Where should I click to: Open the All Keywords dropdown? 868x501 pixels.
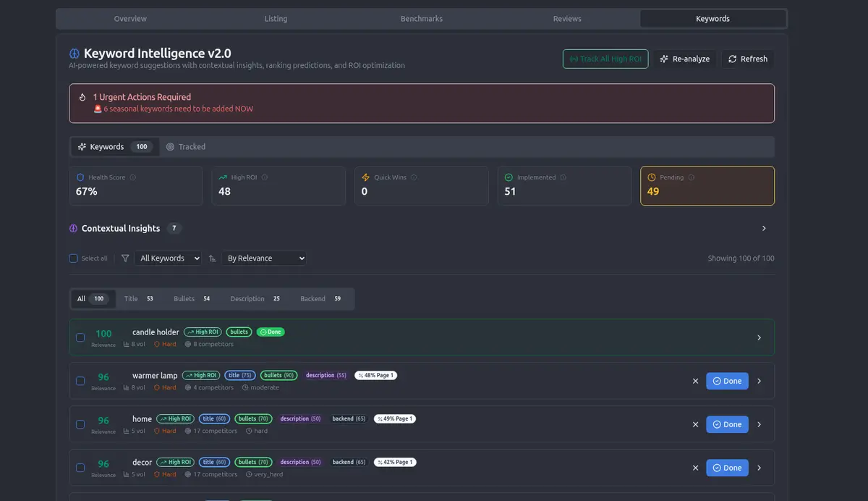[168, 258]
